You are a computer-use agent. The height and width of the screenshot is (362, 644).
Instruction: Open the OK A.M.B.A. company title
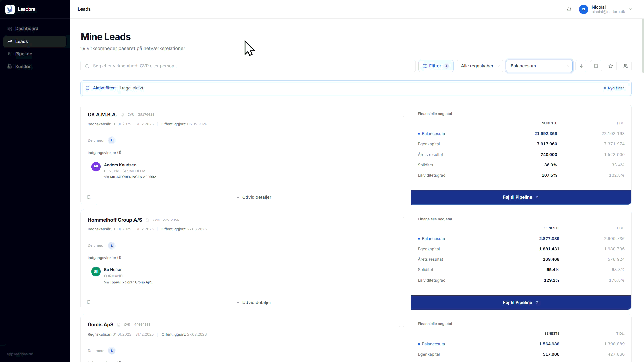(102, 115)
